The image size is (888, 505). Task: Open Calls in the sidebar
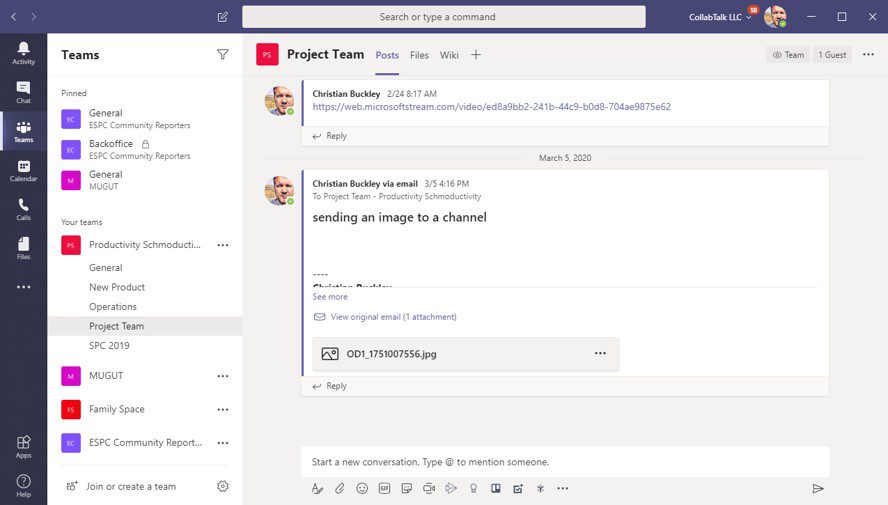click(23, 209)
